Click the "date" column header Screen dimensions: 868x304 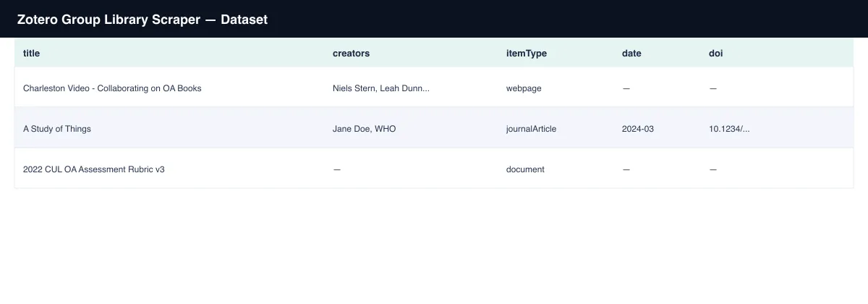tap(631, 54)
